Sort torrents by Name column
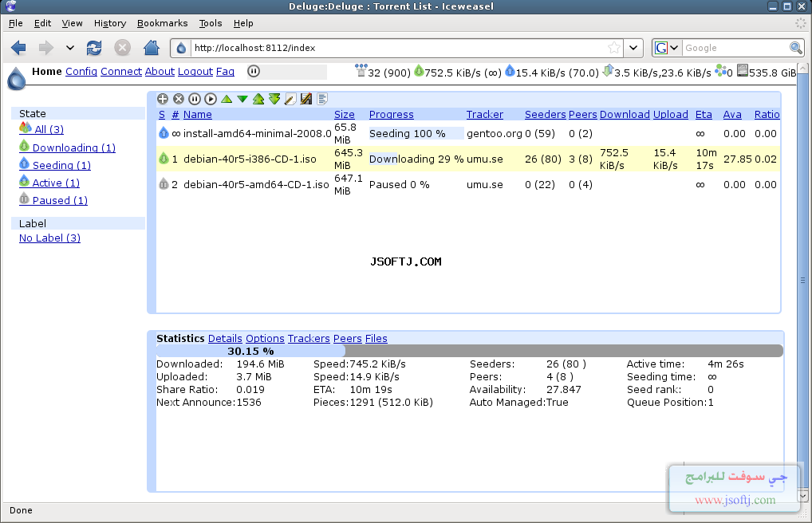This screenshot has width=812, height=523. click(x=197, y=115)
